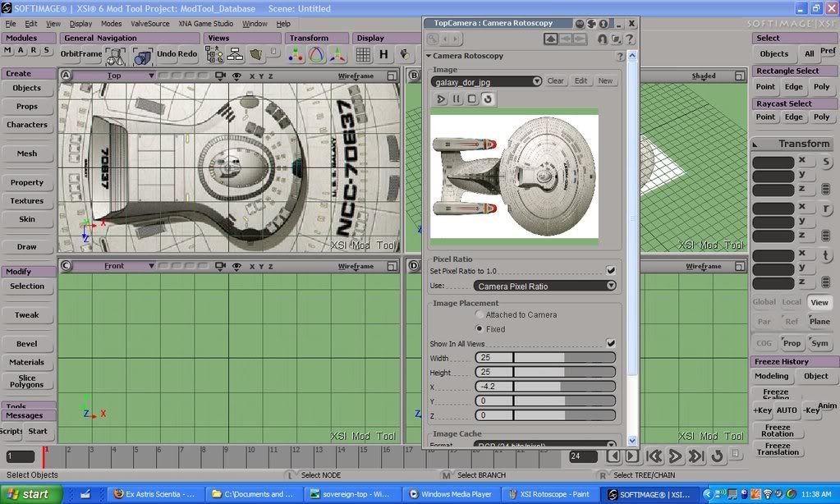
Task: Click the object selection cube icon in General Navigation
Action: pyautogui.click(x=115, y=55)
